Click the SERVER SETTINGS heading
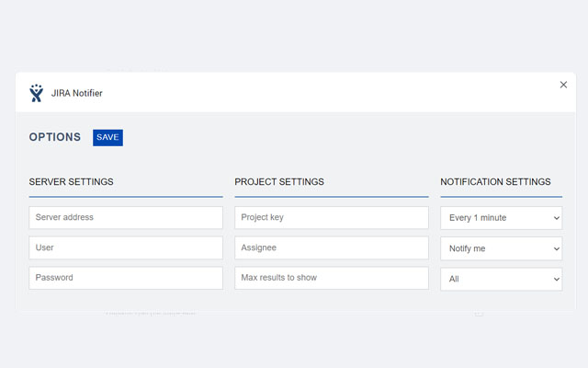This screenshot has height=368, width=588. coord(72,182)
